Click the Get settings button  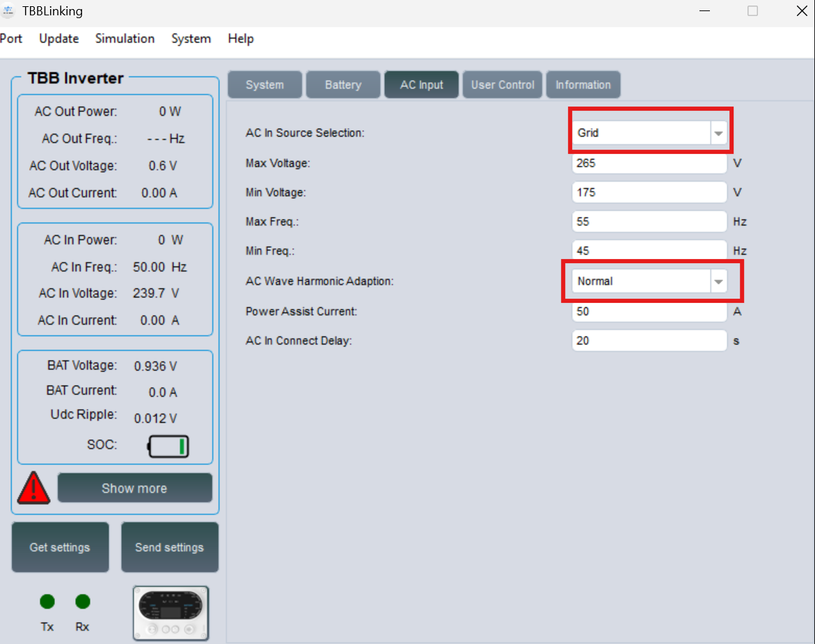pyautogui.click(x=61, y=547)
